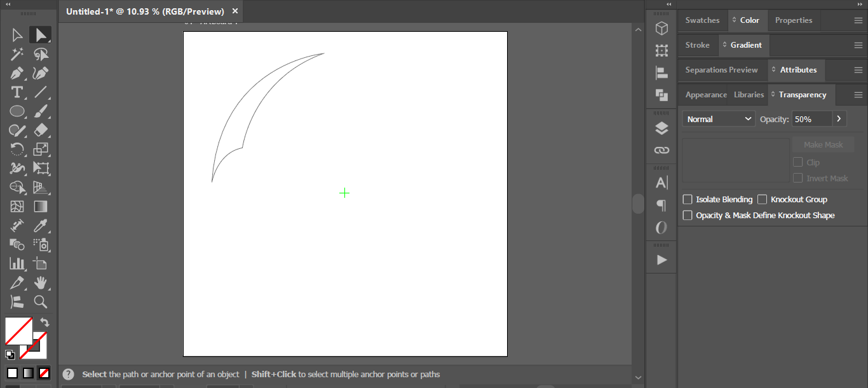Switch to the Appearance tab

[706, 95]
